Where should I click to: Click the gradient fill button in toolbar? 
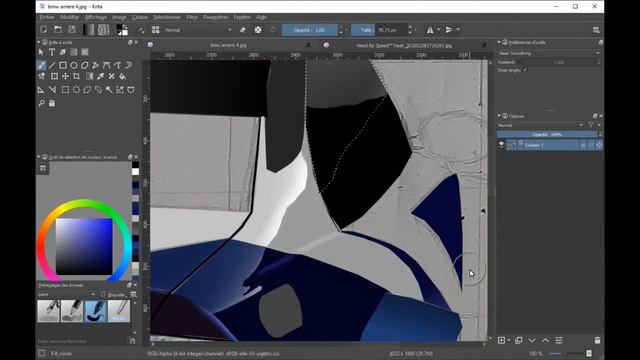pos(88,30)
